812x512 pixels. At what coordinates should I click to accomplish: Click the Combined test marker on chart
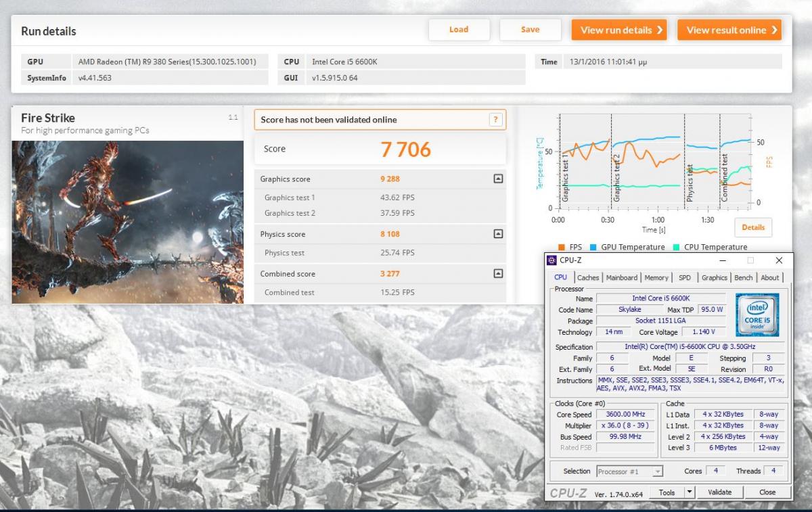(x=725, y=178)
